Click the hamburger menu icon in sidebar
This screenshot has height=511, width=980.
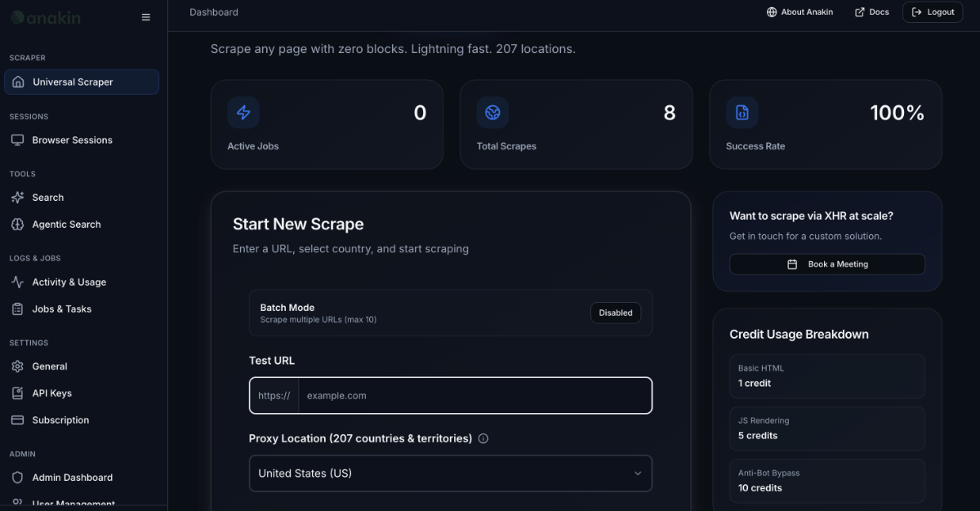click(146, 17)
